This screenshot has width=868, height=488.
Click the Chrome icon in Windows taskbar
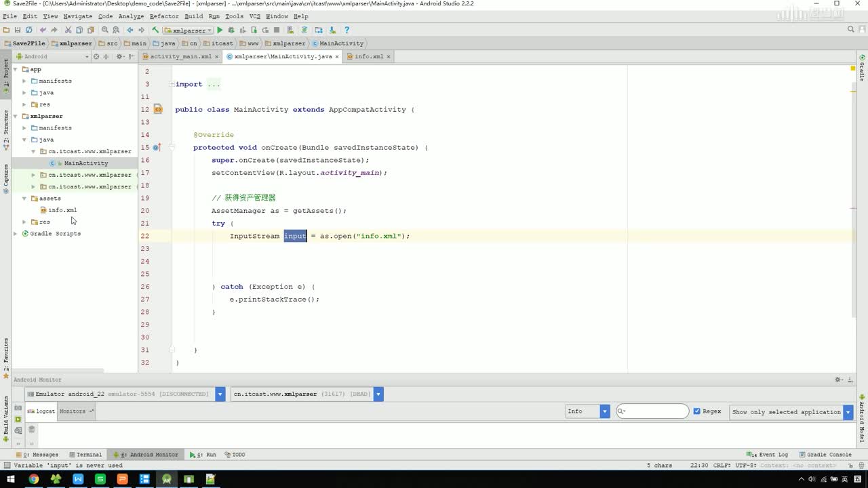click(x=33, y=479)
